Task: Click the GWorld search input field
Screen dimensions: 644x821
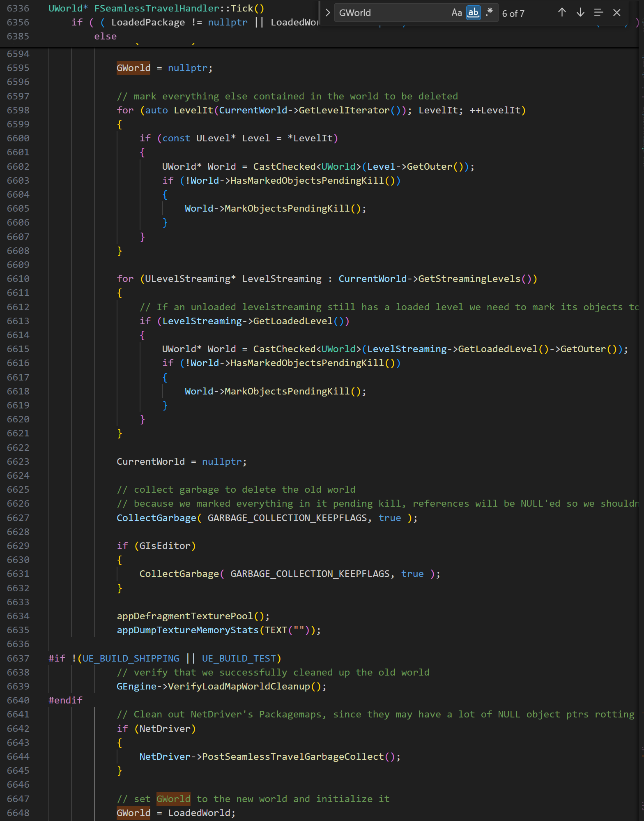Action: click(x=390, y=13)
